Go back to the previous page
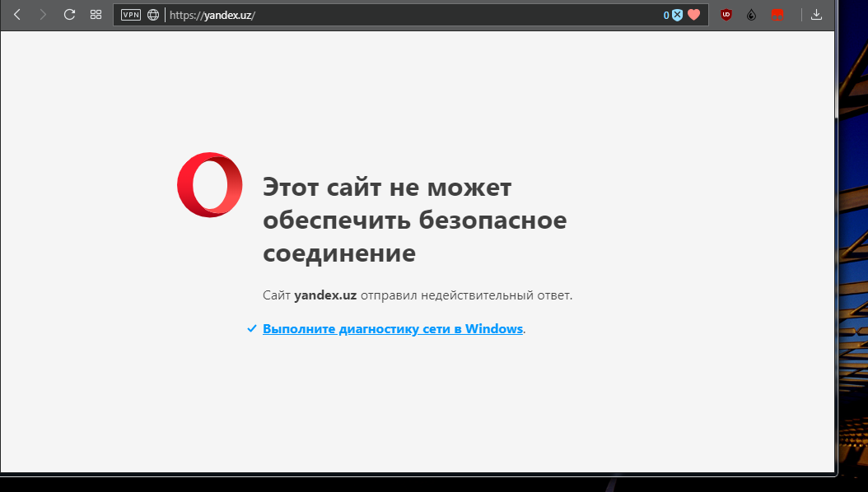The width and height of the screenshot is (868, 492). click(17, 14)
